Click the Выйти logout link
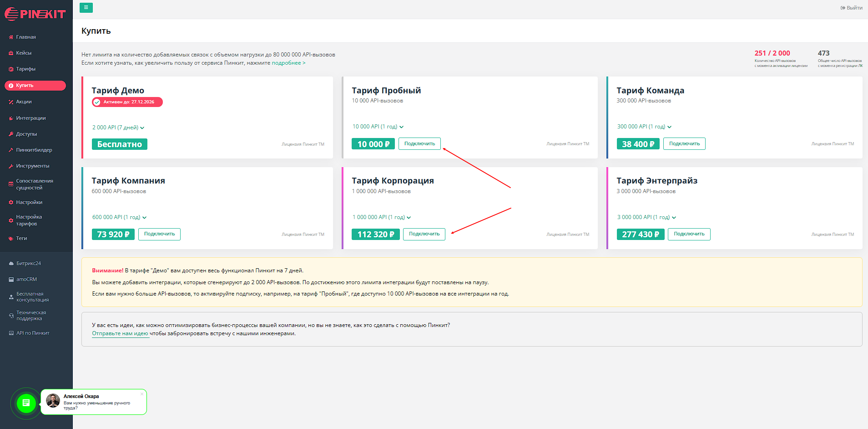 852,8
